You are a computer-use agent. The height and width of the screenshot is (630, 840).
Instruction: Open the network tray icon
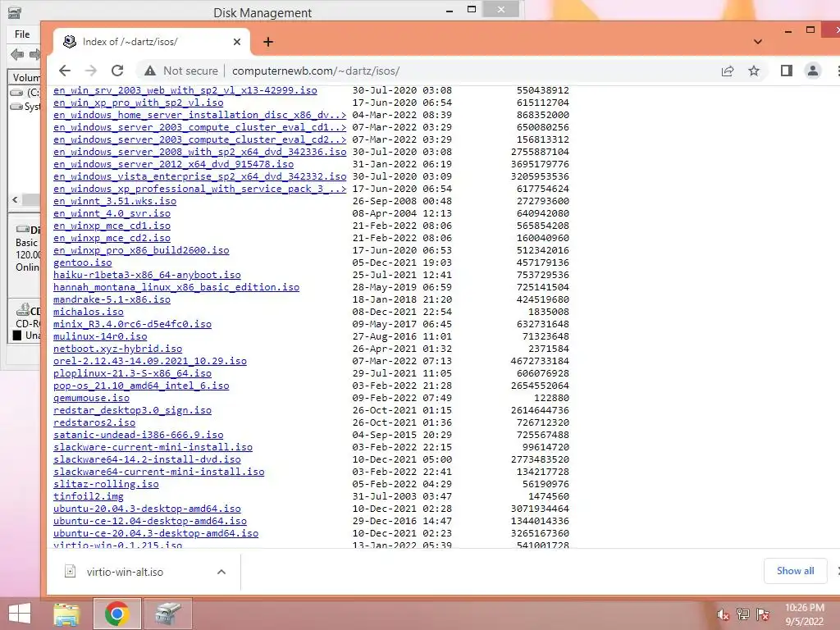pos(742,614)
